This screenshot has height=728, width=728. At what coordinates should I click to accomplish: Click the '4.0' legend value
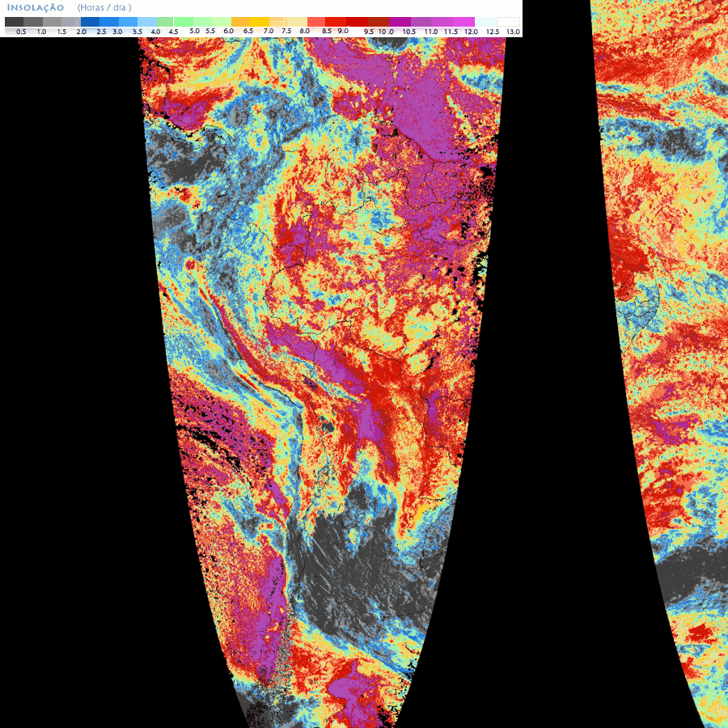[x=155, y=32]
